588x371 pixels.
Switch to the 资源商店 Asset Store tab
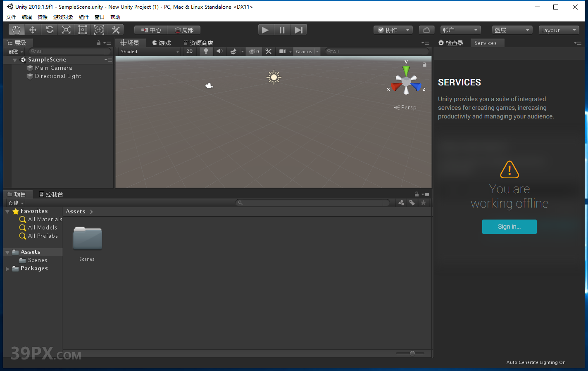coord(198,43)
